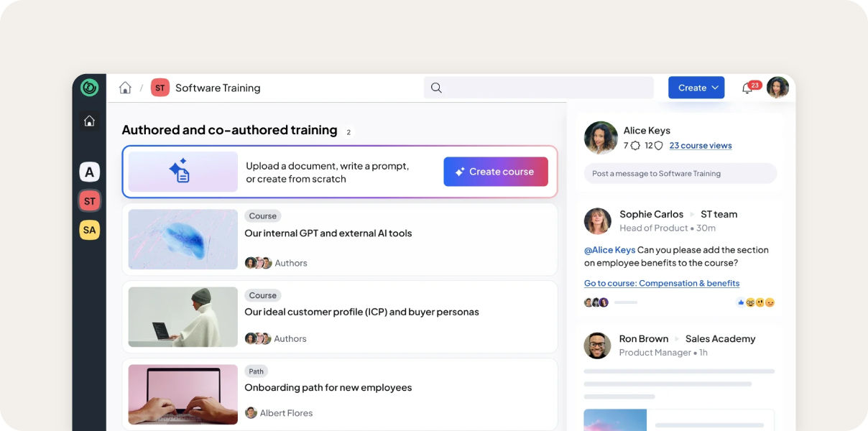
Task: Click the search input field
Action: point(548,88)
